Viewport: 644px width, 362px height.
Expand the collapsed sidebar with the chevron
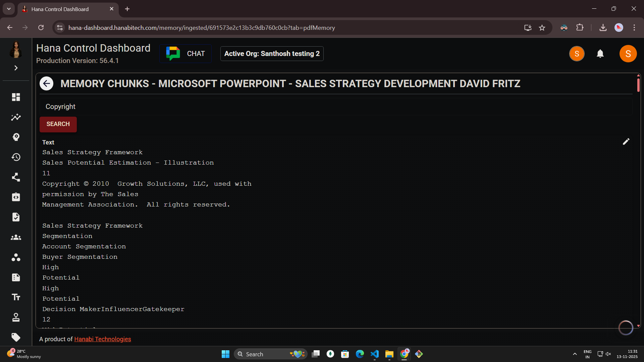pyautogui.click(x=16, y=68)
